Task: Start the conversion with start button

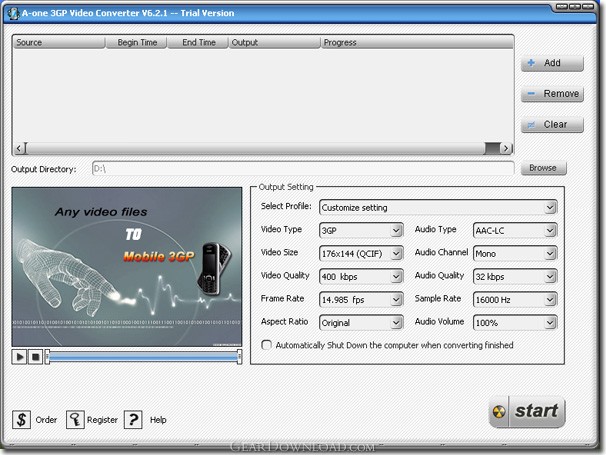Action: tap(527, 412)
